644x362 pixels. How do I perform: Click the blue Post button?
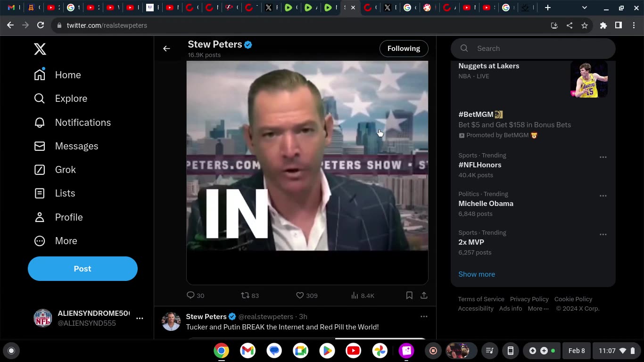(83, 269)
